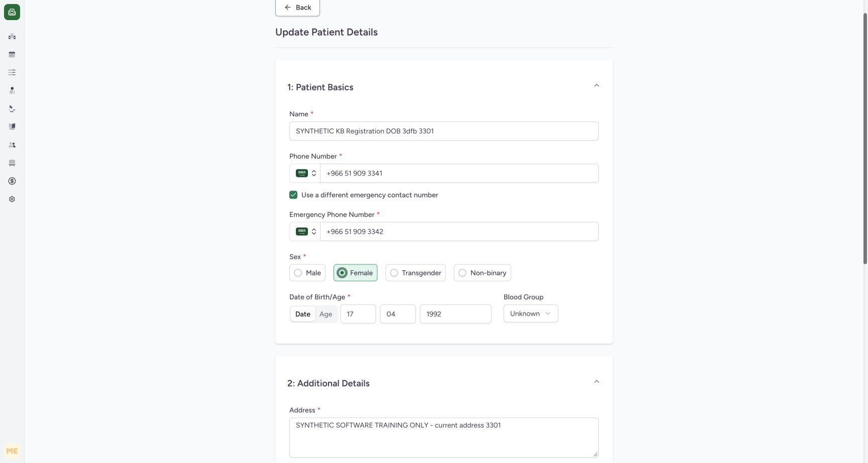Open the settings gear icon in sidebar
The height and width of the screenshot is (463, 868).
12,199
